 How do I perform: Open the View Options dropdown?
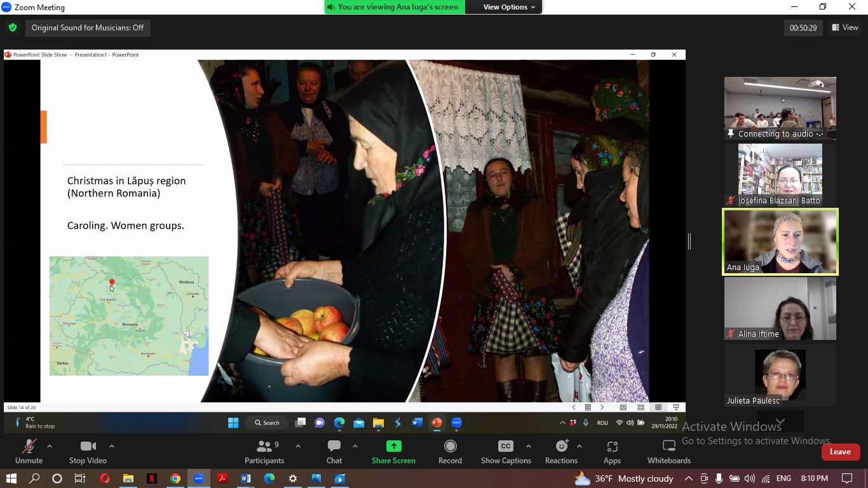click(509, 7)
